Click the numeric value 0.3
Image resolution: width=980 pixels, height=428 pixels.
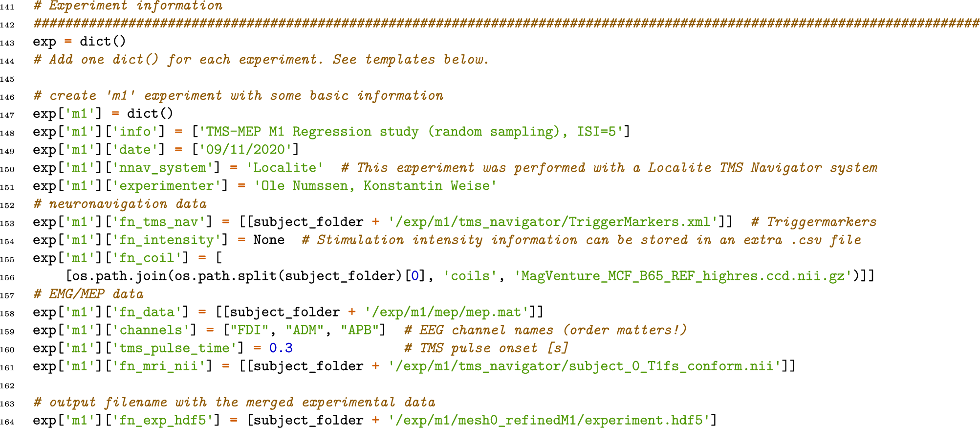tap(281, 349)
